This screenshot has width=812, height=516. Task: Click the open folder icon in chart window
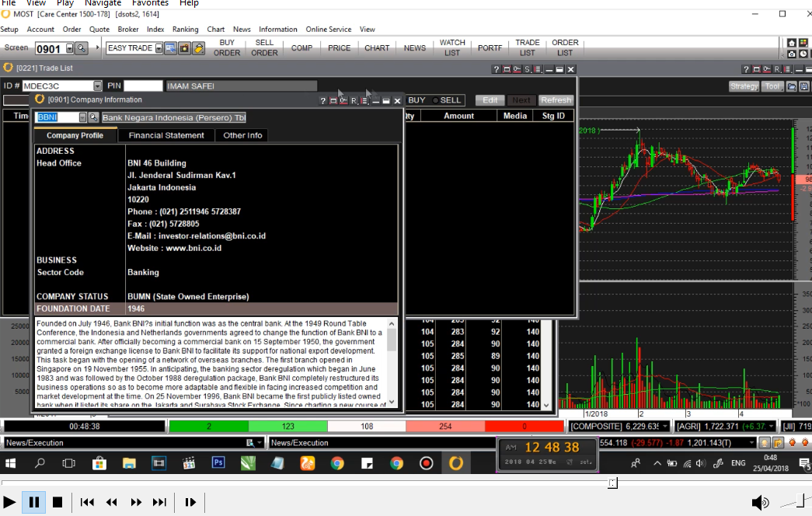(791, 86)
